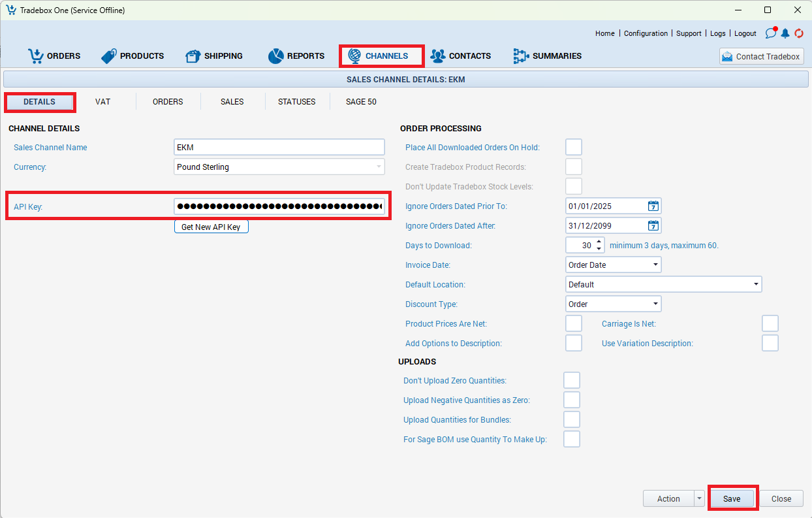Increase the Days to Download value
Image resolution: width=812 pixels, height=518 pixels.
[599, 242]
